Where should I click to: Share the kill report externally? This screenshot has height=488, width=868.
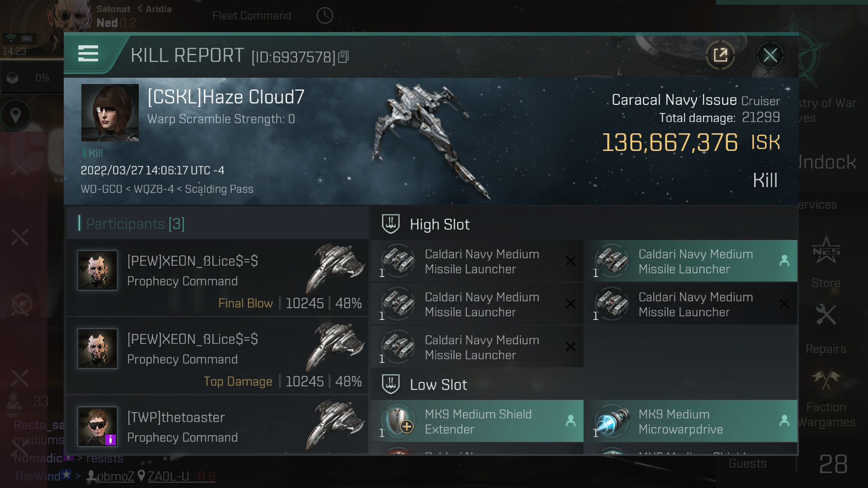(x=720, y=56)
